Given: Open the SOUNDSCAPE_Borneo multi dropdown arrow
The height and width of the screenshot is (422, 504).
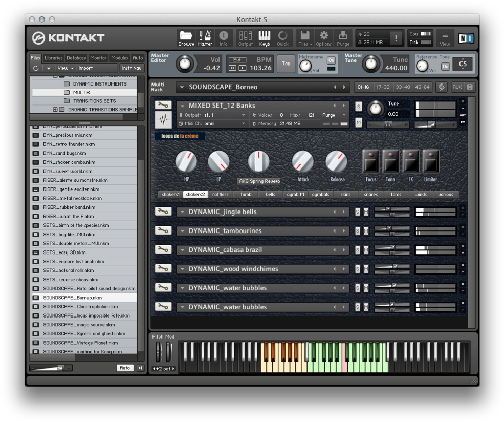Looking at the screenshot, I should (x=182, y=87).
